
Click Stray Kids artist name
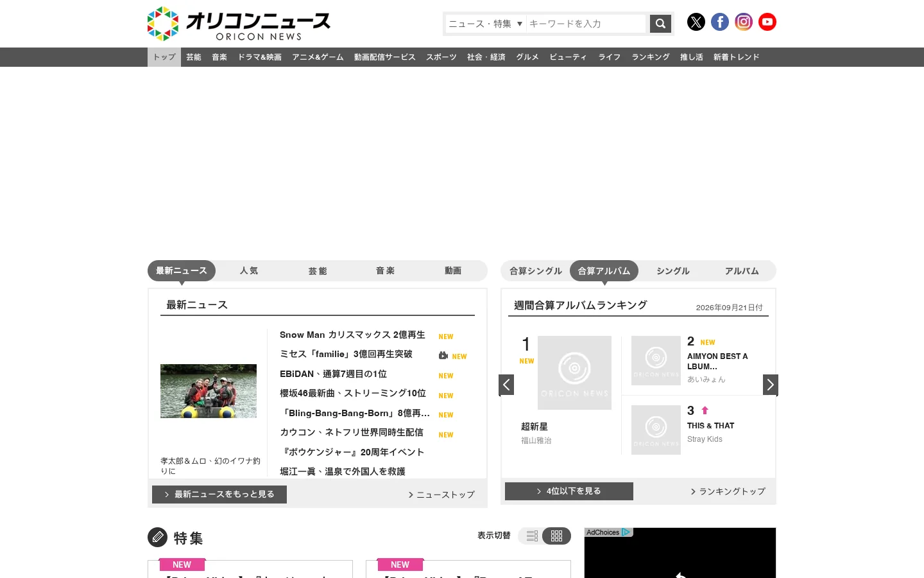click(705, 439)
